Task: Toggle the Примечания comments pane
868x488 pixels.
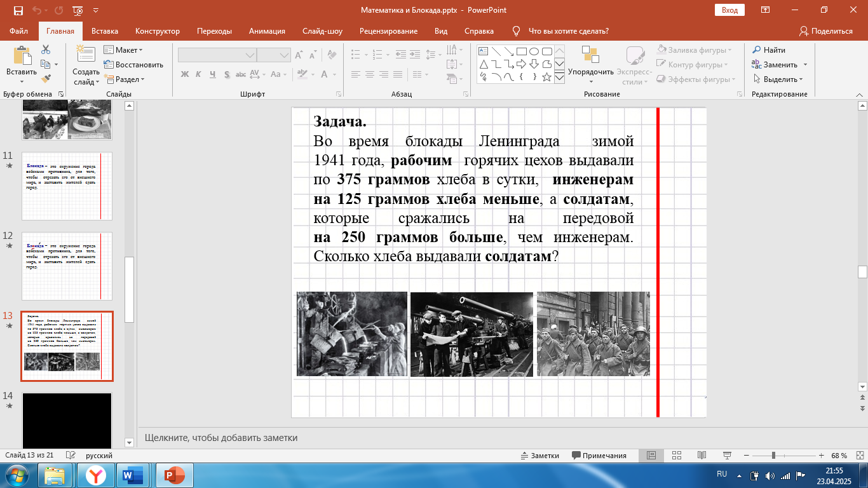Action: [599, 456]
